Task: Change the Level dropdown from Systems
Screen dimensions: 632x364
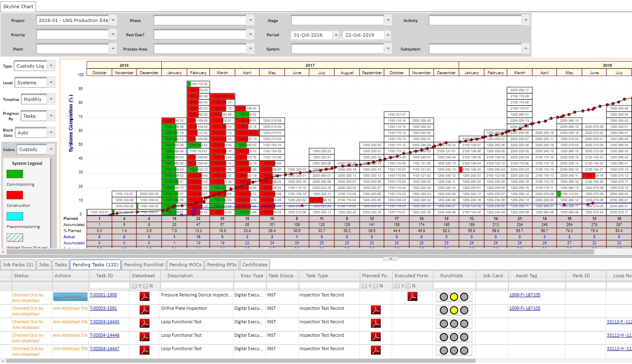Action: tap(51, 82)
